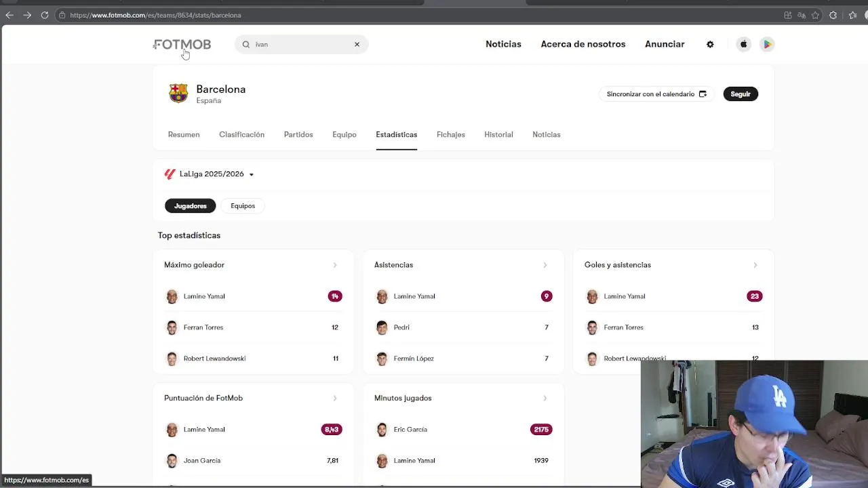Click Fermín López avatar in Asistencias
Screen dimensions: 868x488
coord(382,359)
